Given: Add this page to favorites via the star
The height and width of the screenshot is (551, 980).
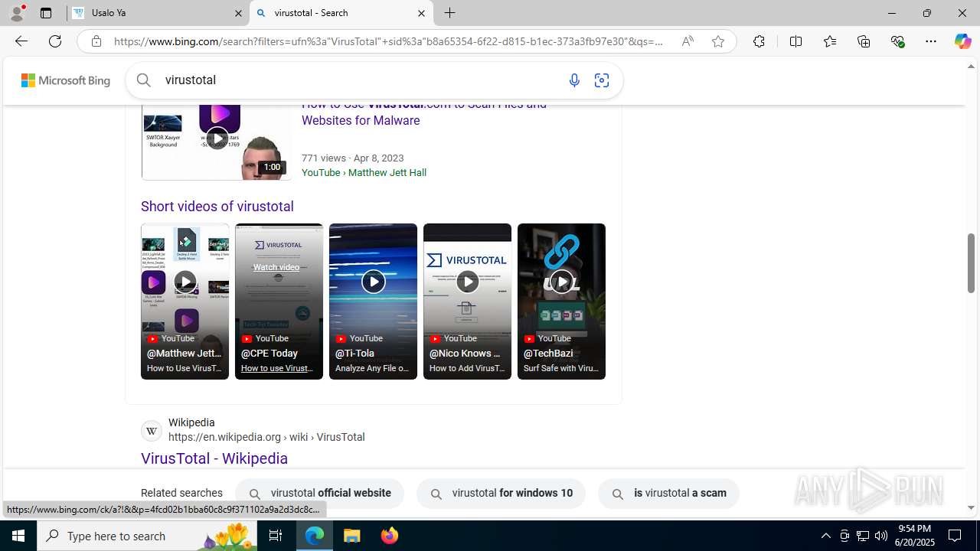Looking at the screenshot, I should pos(718,41).
